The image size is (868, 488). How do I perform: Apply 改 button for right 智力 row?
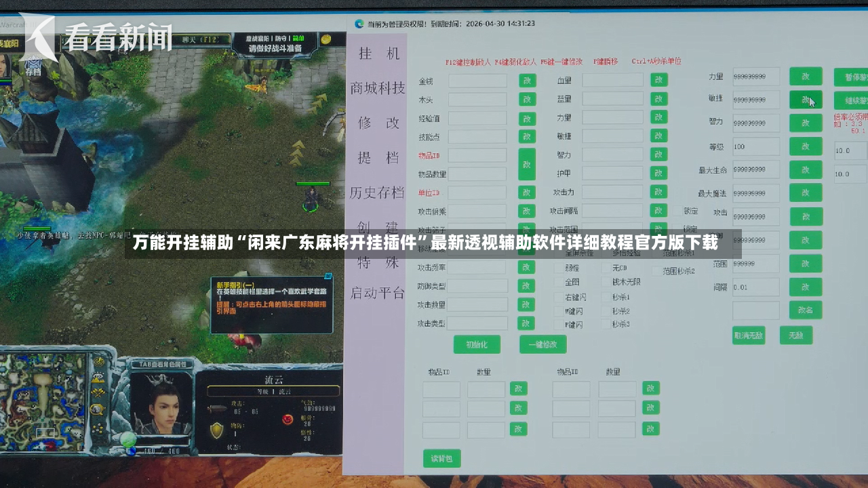point(806,123)
